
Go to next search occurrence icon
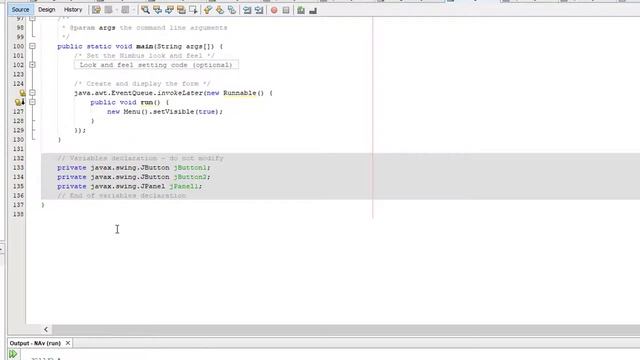point(169,10)
